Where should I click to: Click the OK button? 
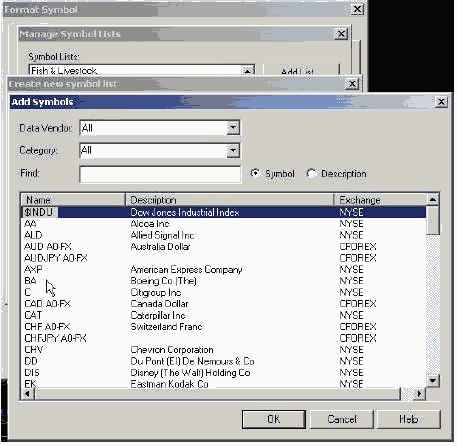coord(274,419)
